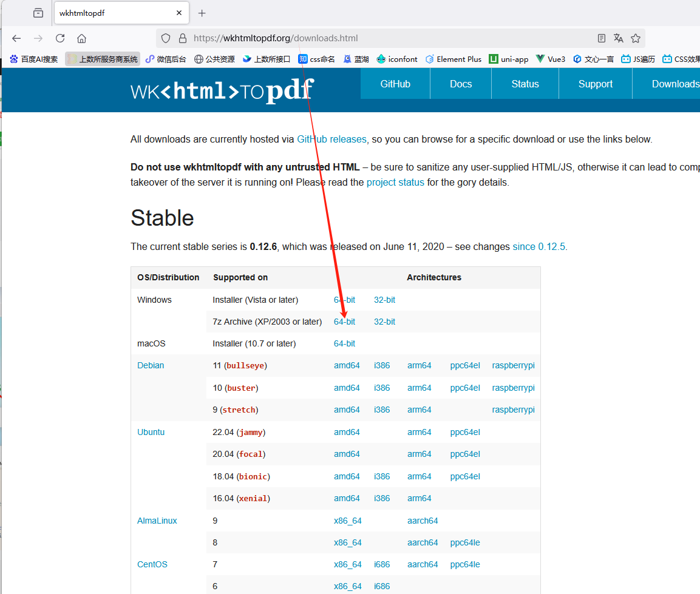Download macOS Installer 64-bit
This screenshot has height=594, width=700.
pos(344,343)
